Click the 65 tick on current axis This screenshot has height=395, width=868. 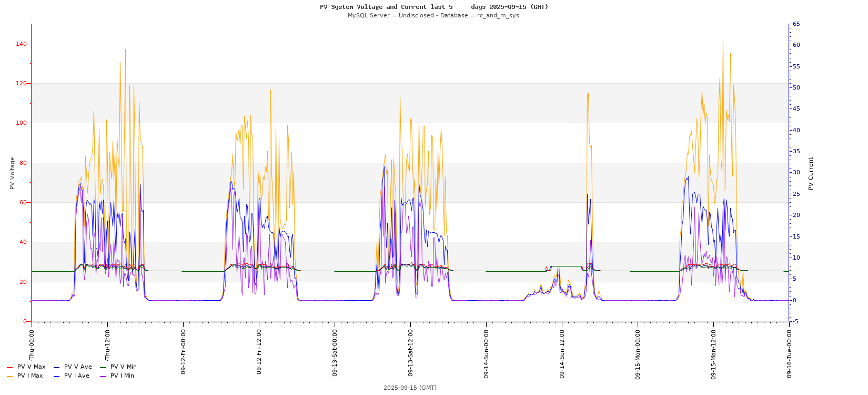(796, 24)
